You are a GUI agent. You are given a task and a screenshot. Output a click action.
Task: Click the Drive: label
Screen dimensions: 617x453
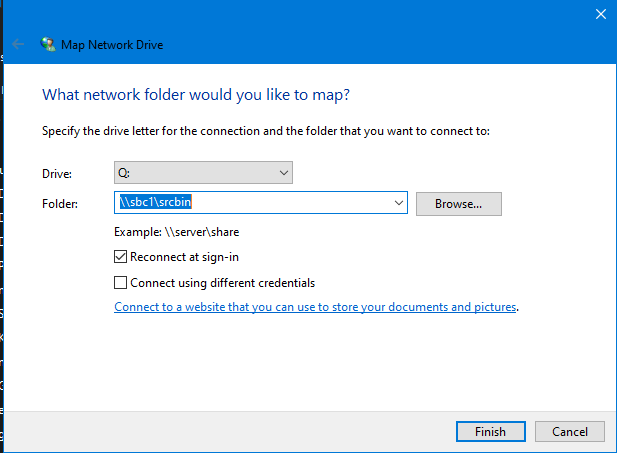tap(57, 174)
